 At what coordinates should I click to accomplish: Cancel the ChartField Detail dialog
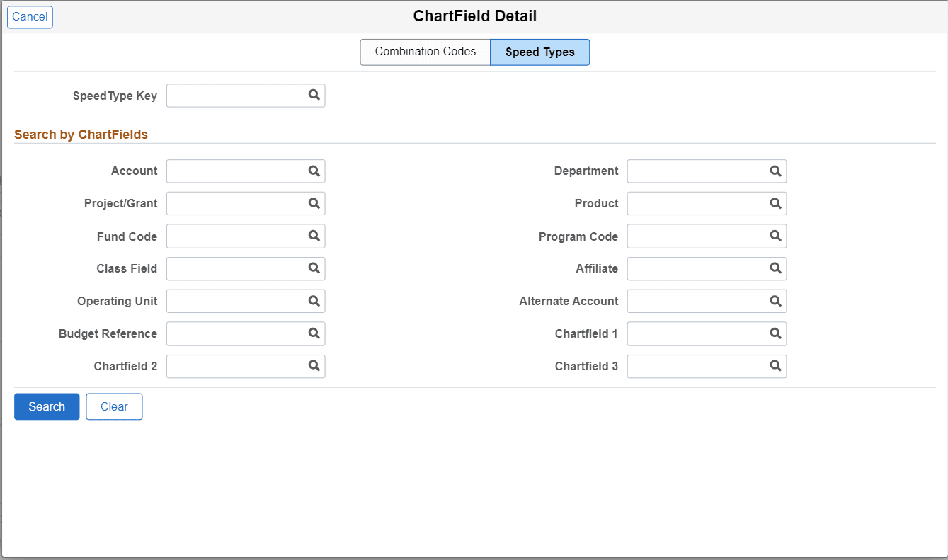pyautogui.click(x=30, y=16)
